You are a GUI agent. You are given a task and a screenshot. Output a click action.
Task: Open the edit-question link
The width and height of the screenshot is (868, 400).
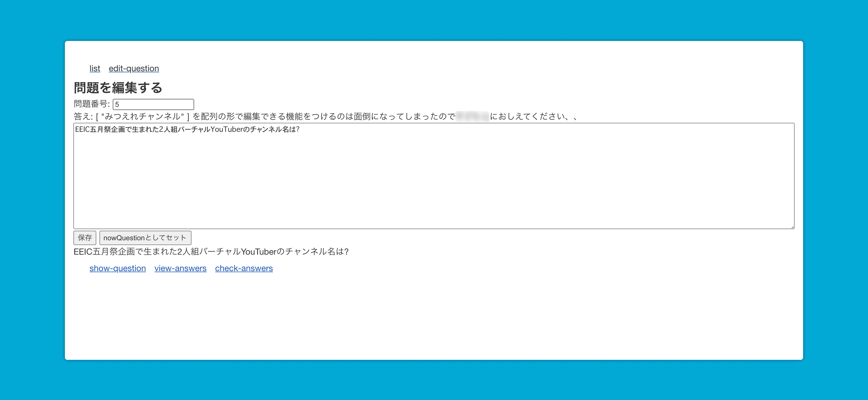point(134,68)
